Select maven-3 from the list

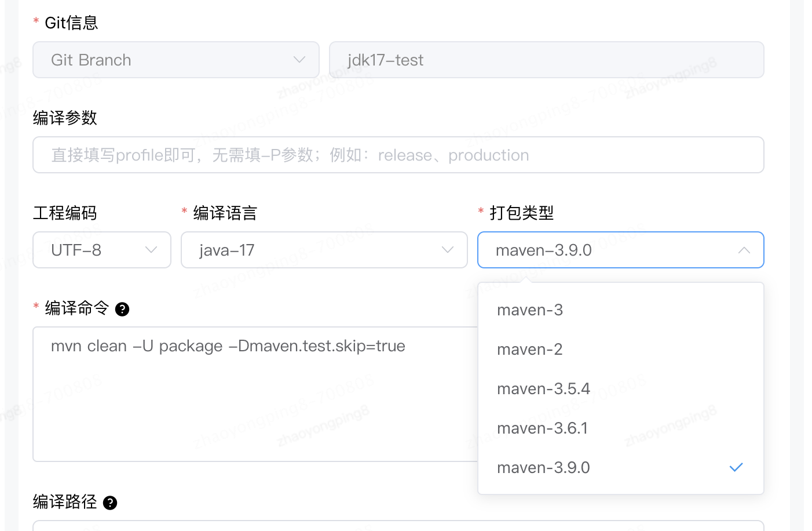(x=621, y=310)
